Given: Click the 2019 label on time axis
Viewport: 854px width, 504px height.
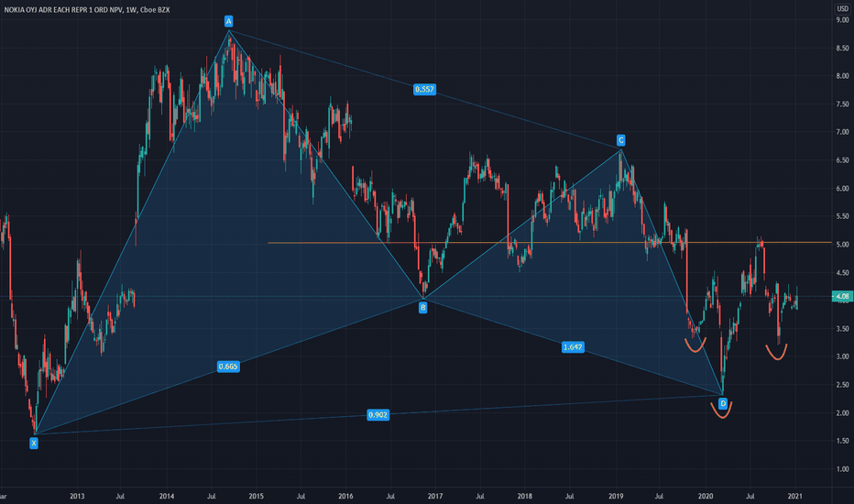Looking at the screenshot, I should [x=616, y=497].
